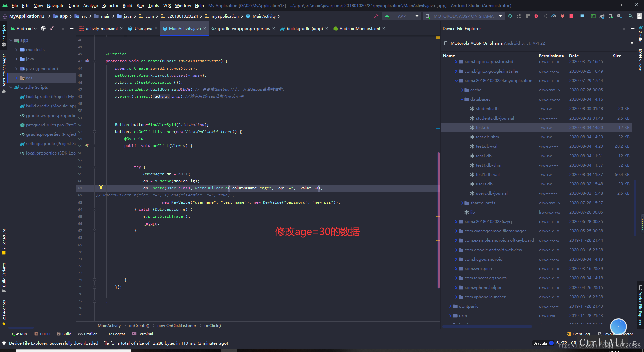The height and width of the screenshot is (352, 644).
Task: Click the Search Everywhere magnifier icon
Action: point(630,16)
